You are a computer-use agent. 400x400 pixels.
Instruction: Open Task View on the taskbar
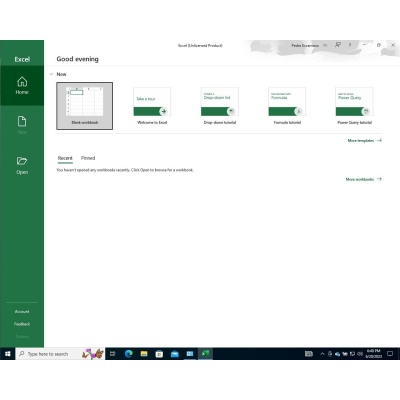pos(113,354)
